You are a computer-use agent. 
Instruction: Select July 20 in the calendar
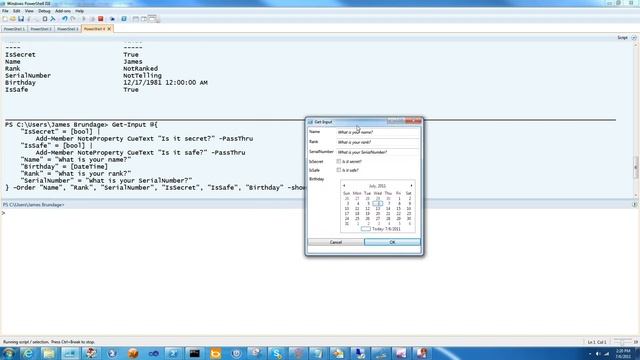pos(378,213)
